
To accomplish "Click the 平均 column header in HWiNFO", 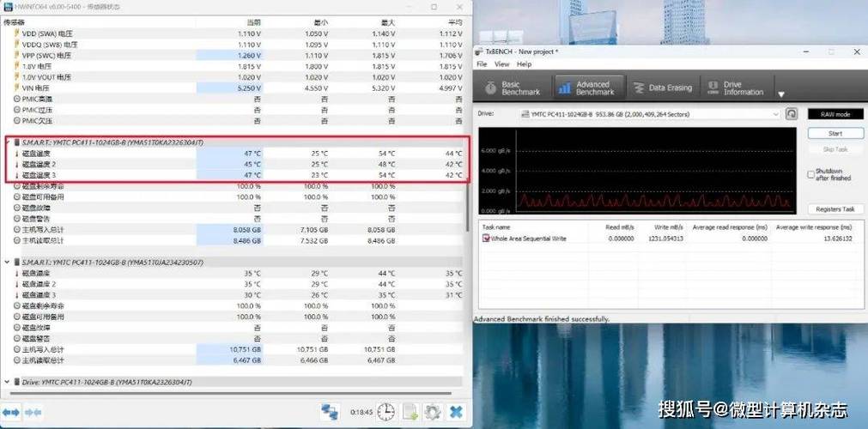I will pos(455,22).
